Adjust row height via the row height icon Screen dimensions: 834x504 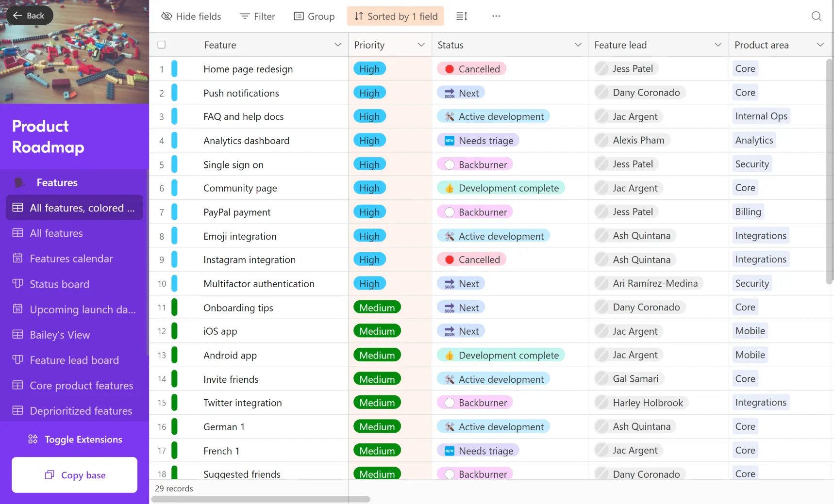(461, 16)
